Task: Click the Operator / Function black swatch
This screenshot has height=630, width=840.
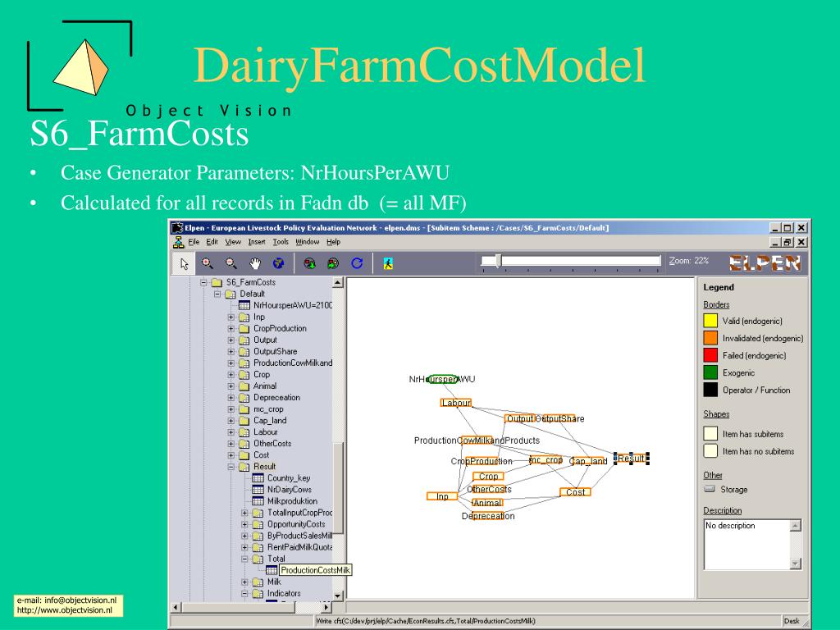Action: point(710,390)
